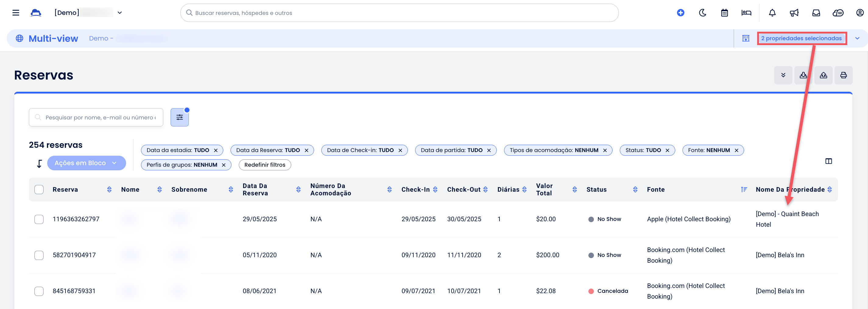Expand the [Demo] property selector
This screenshot has height=309, width=868.
120,13
